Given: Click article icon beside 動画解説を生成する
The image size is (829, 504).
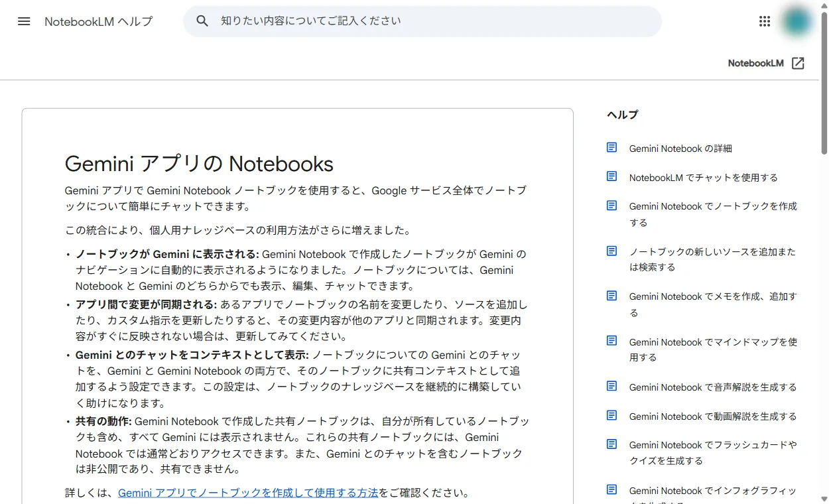Looking at the screenshot, I should coord(612,415).
